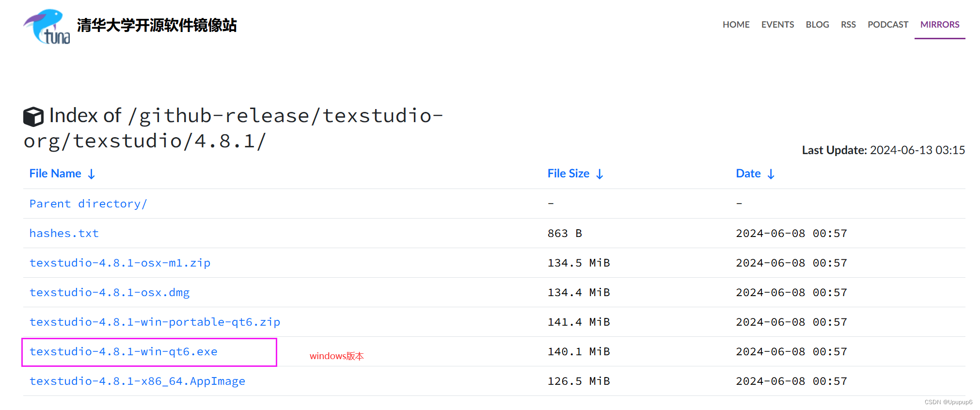
Task: Download texstudio-4.8.1-osx-m1.zip
Action: pyautogui.click(x=120, y=263)
